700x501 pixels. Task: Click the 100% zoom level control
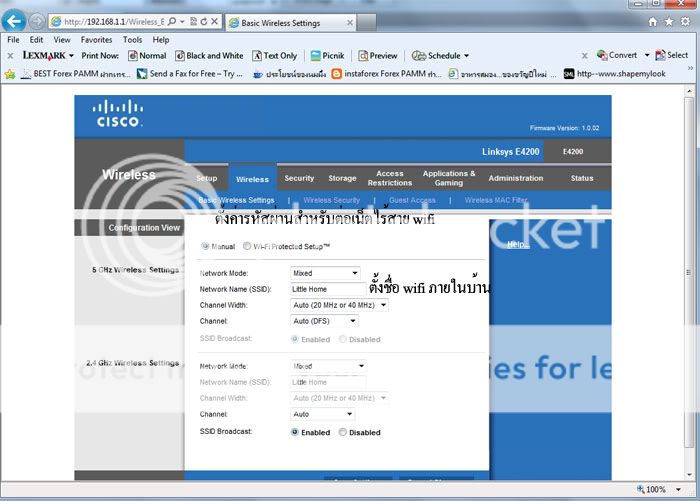[x=656, y=490]
